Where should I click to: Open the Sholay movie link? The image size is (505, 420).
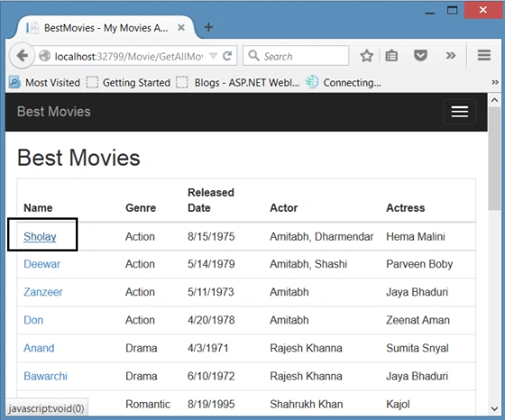tap(40, 236)
